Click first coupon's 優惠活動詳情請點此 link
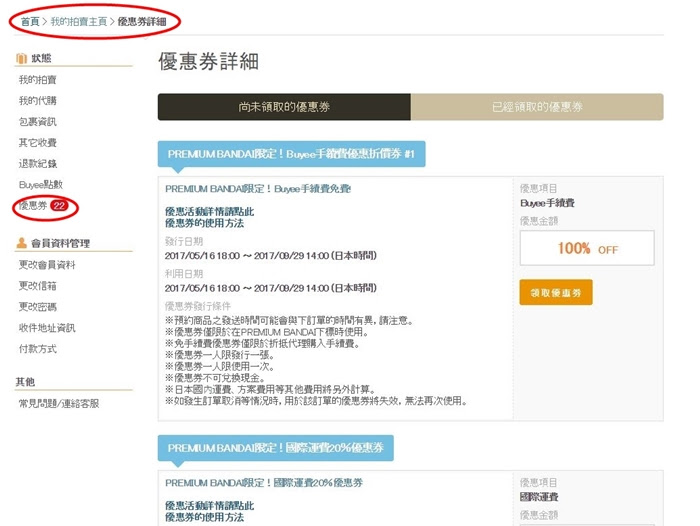700x526 pixels. (209, 212)
